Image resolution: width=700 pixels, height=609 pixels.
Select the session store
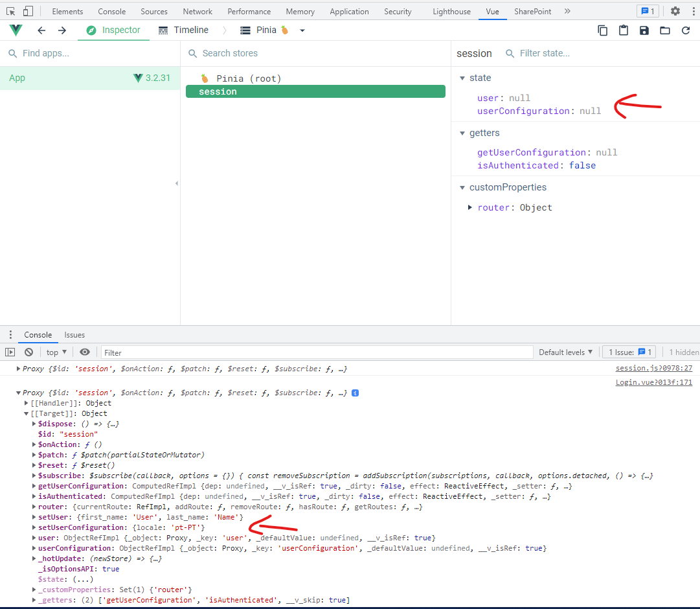pyautogui.click(x=315, y=91)
